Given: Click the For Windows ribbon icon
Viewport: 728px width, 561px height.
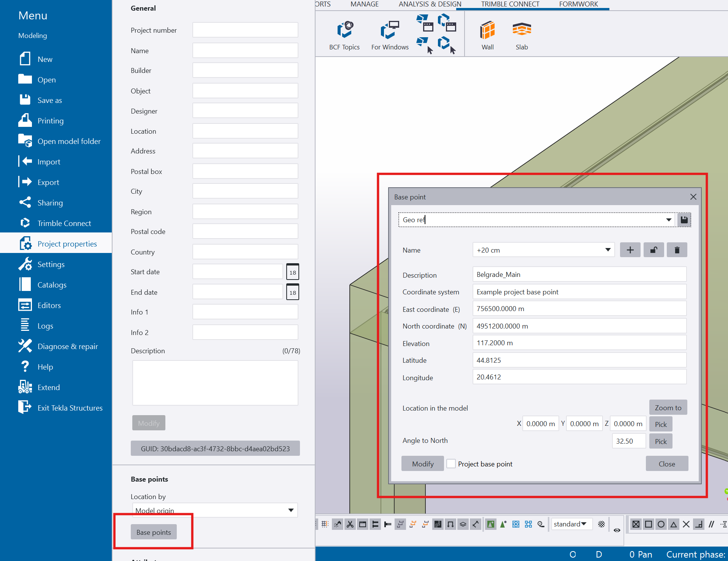Looking at the screenshot, I should click(390, 35).
